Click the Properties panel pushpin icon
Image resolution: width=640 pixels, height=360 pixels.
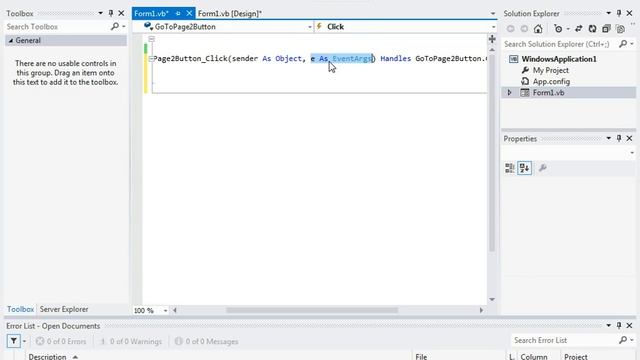pos(619,138)
